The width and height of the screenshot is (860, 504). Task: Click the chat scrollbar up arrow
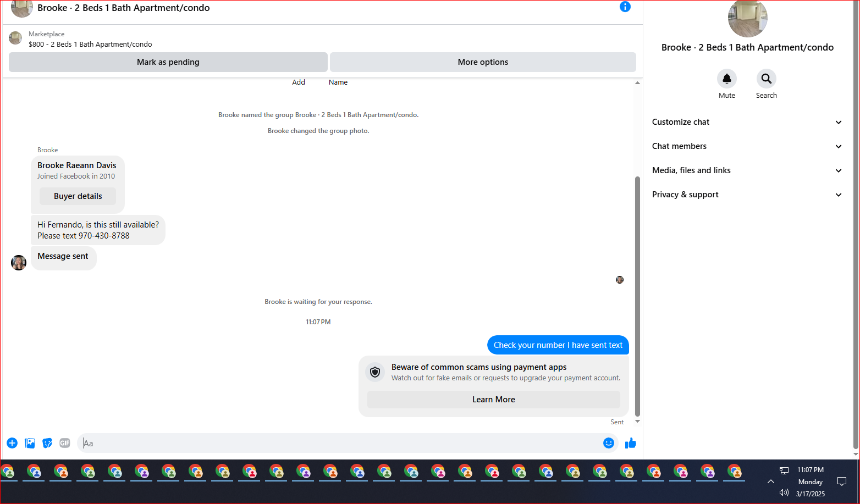[x=637, y=83]
